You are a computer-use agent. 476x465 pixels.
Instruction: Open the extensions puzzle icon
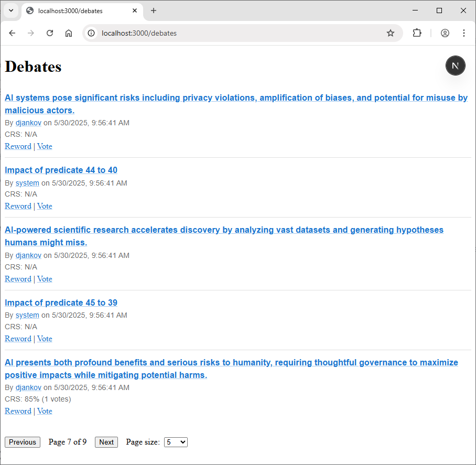[417, 33]
